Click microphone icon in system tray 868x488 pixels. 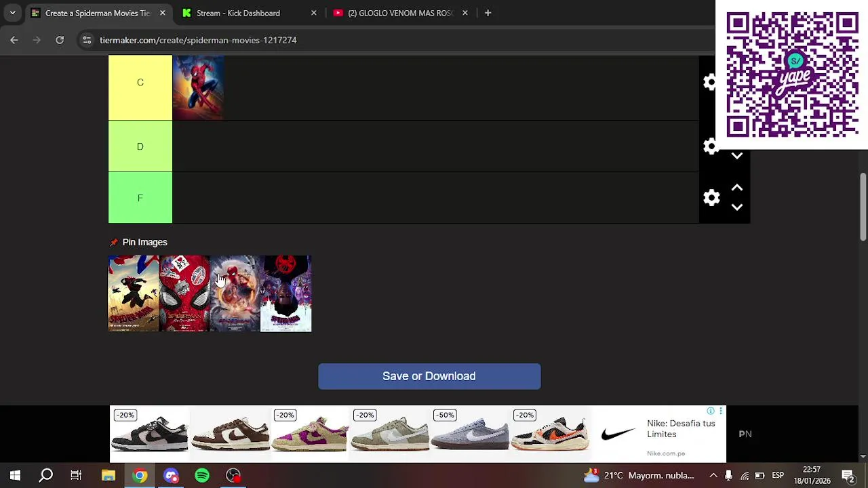tap(729, 475)
